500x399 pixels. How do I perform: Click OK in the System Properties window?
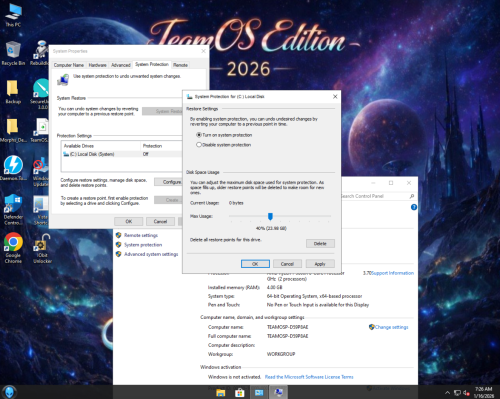[129, 221]
